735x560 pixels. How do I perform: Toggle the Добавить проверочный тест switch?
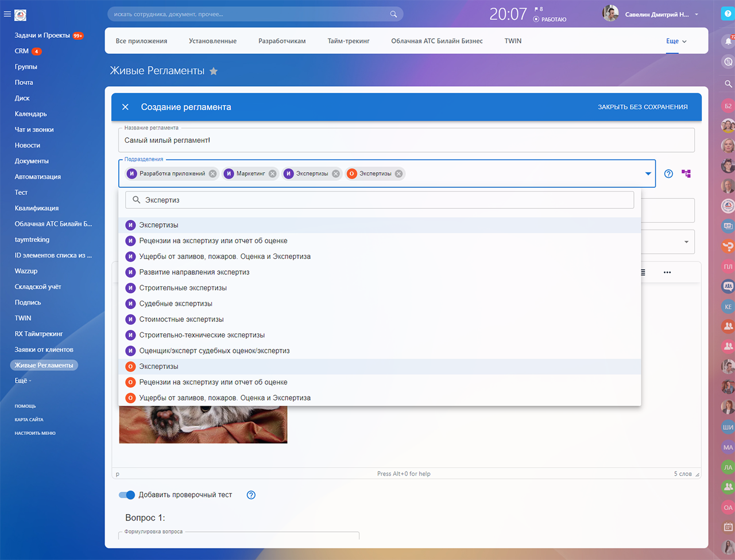point(126,495)
